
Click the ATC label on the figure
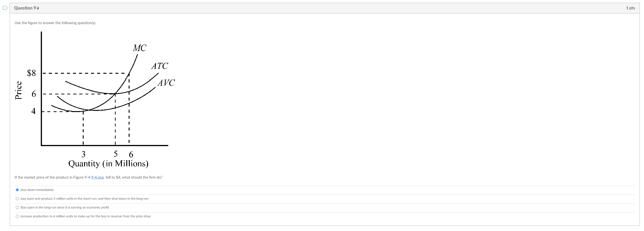tap(160, 66)
